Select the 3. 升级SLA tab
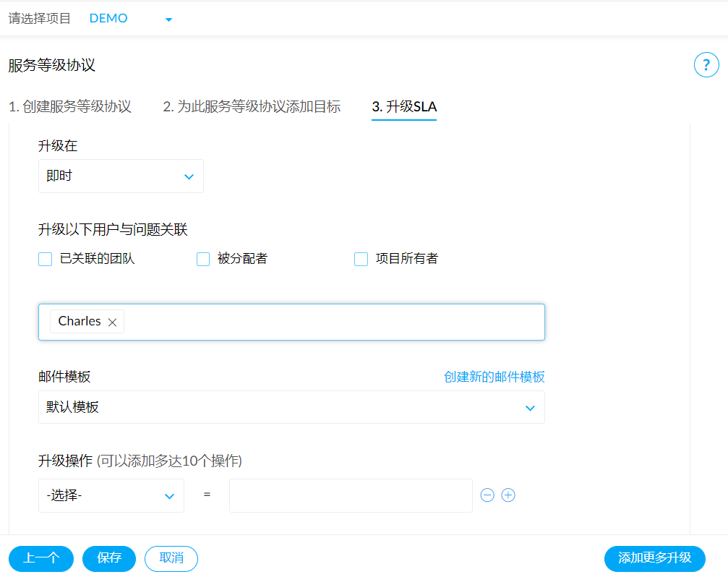This screenshot has width=728, height=577. pos(404,107)
